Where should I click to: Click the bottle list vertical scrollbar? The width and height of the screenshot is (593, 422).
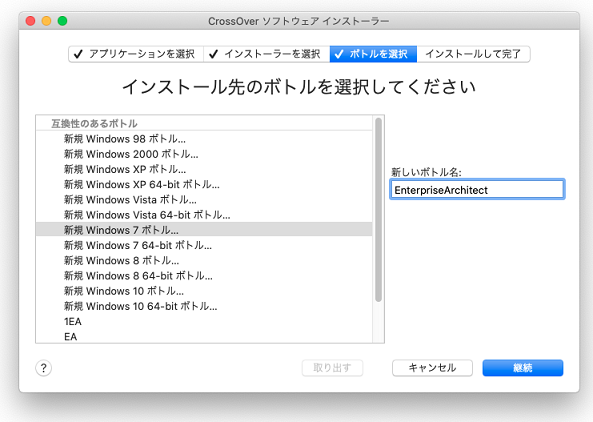click(x=378, y=210)
